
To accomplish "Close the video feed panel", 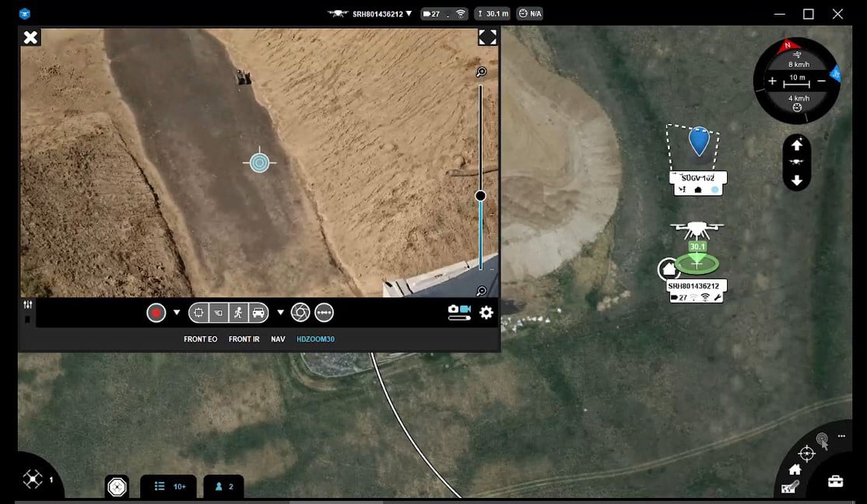I will pyautogui.click(x=30, y=37).
